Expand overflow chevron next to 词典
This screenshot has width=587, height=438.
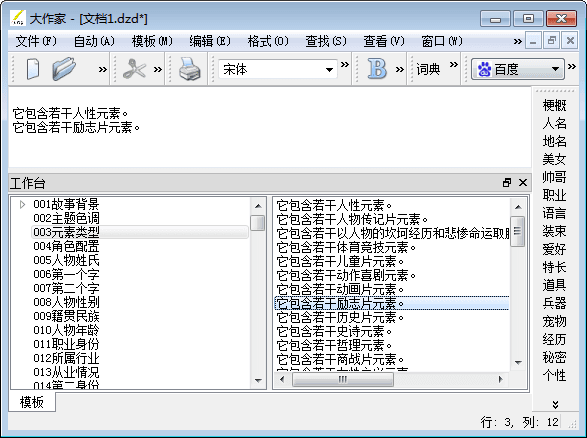(454, 64)
